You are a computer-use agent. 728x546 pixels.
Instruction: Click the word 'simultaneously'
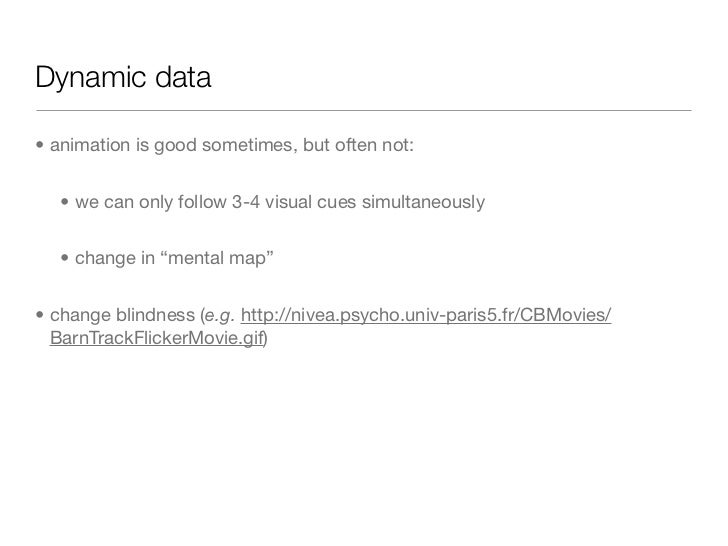[423, 202]
